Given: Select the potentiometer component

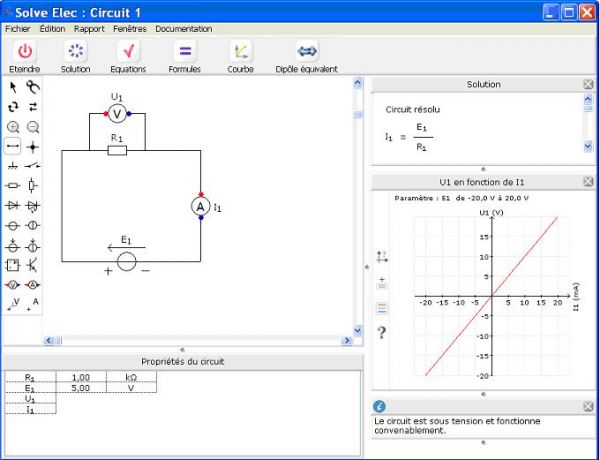Looking at the screenshot, I should coord(33,186).
